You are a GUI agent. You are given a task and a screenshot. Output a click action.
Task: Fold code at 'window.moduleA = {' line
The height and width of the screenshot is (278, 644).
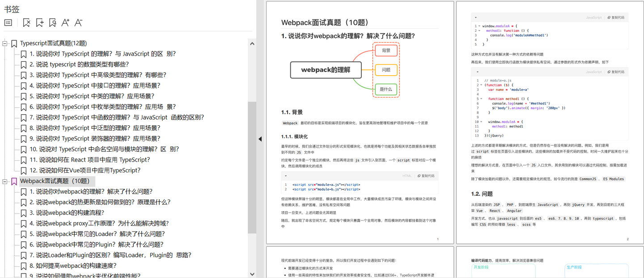479,26
